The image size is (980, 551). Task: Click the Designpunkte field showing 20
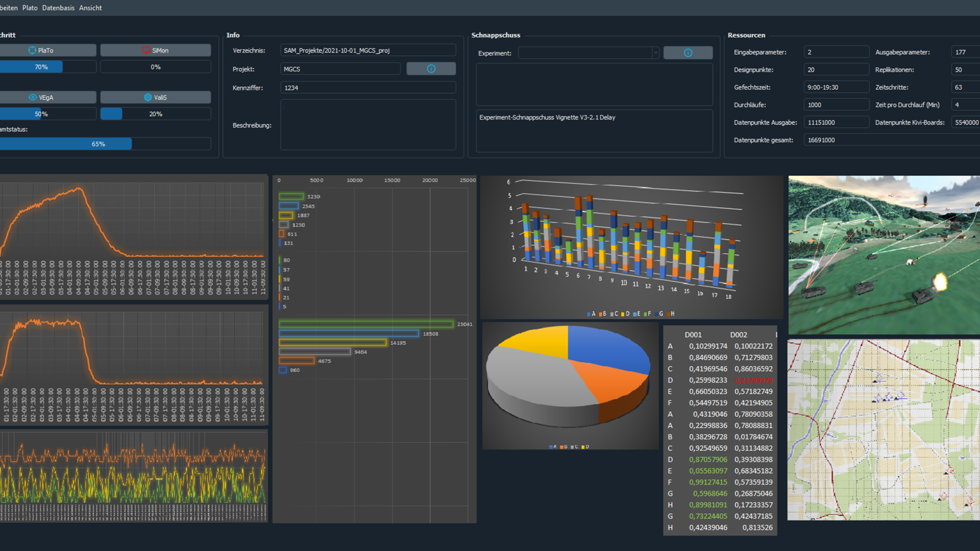tap(836, 69)
